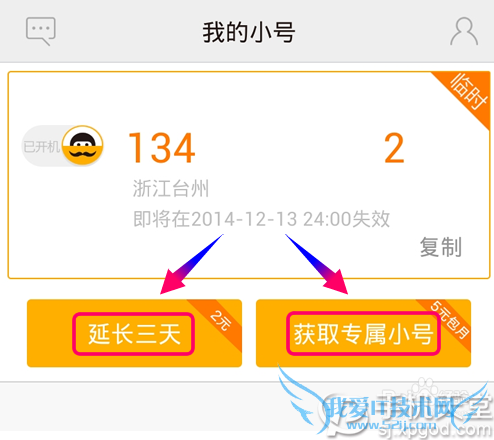
Task: Click the 延长三天 button
Action: click(134, 333)
